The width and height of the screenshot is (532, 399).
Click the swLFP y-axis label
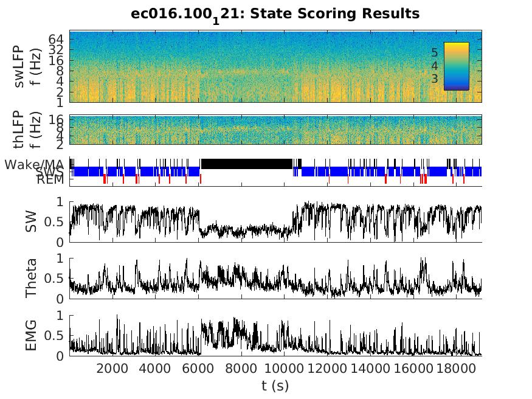tap(26, 66)
